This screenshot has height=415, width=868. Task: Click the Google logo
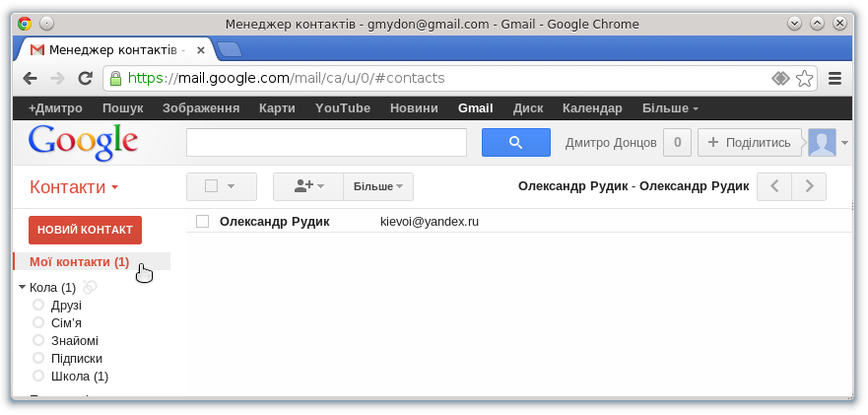83,142
